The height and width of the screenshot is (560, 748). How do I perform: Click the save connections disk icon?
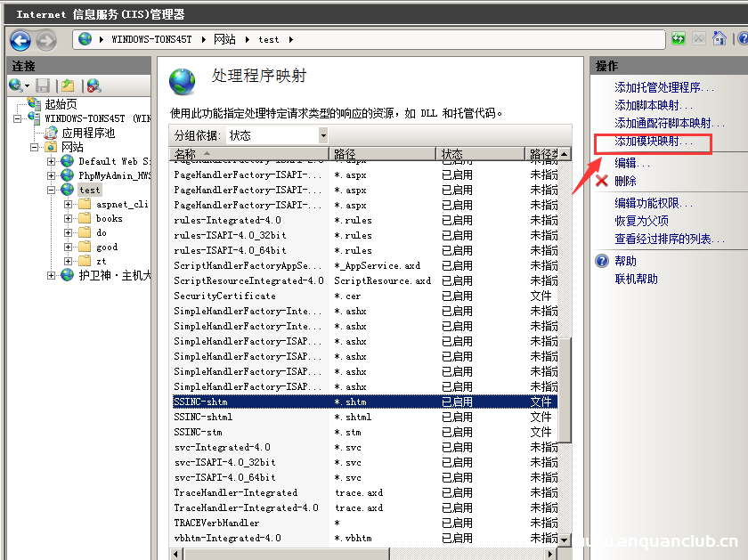[x=41, y=85]
